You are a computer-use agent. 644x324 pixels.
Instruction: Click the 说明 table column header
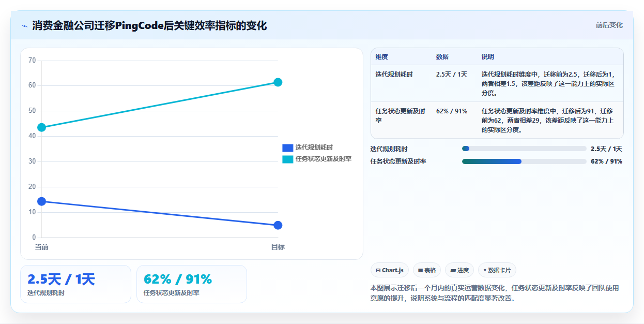[488, 57]
